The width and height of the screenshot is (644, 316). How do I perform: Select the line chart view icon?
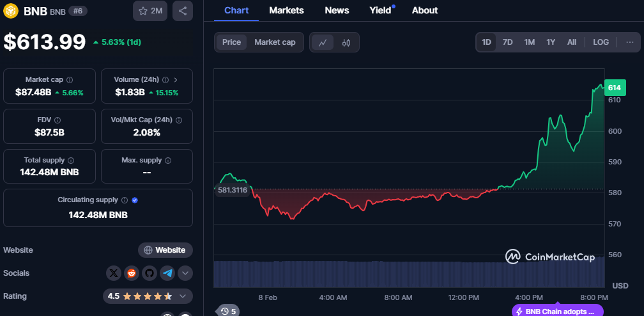coord(323,42)
